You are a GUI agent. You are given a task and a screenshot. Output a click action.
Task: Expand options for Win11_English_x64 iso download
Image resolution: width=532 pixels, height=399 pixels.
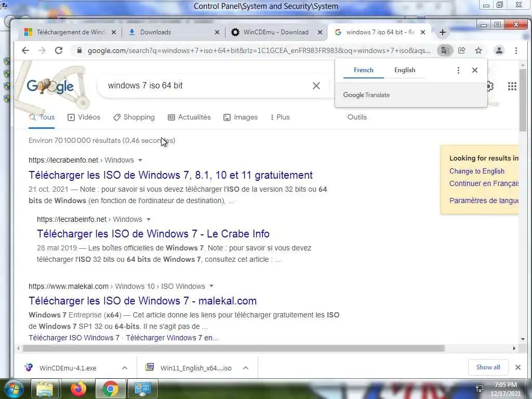click(246, 368)
